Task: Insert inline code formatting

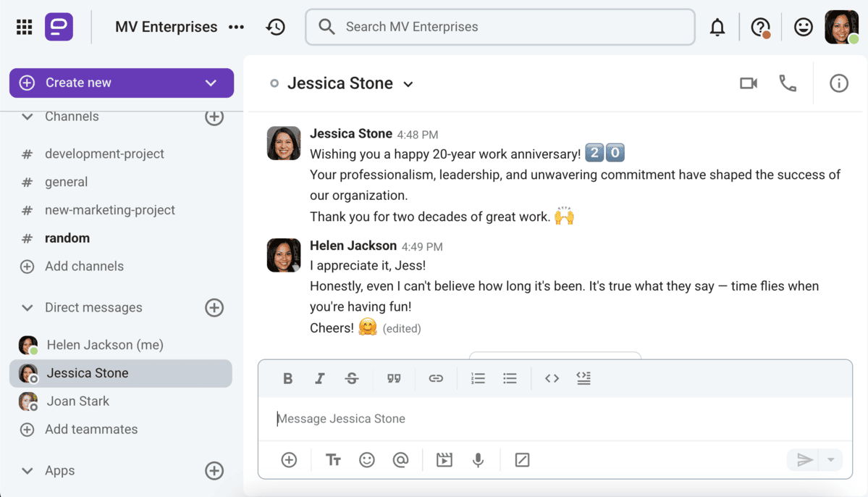Action: click(552, 378)
